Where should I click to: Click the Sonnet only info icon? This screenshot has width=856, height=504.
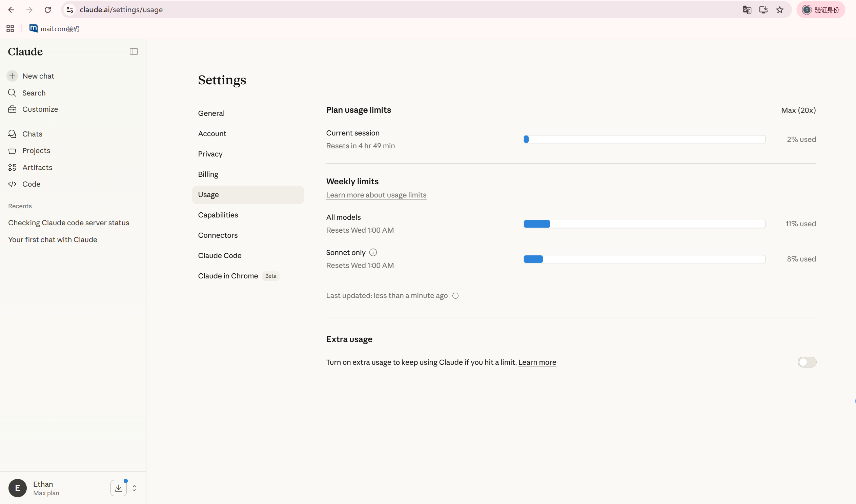[x=373, y=252]
